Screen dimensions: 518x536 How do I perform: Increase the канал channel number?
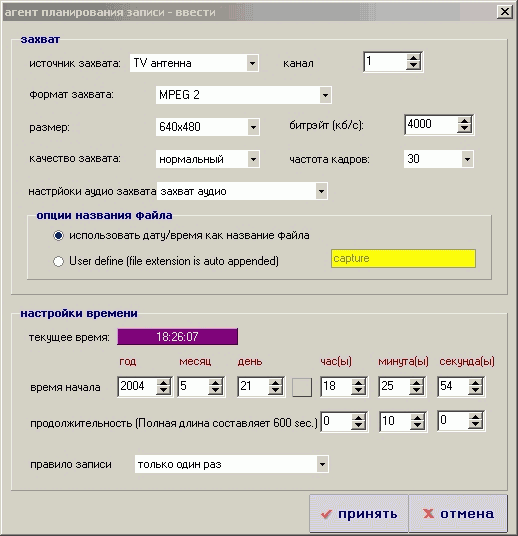coord(413,58)
